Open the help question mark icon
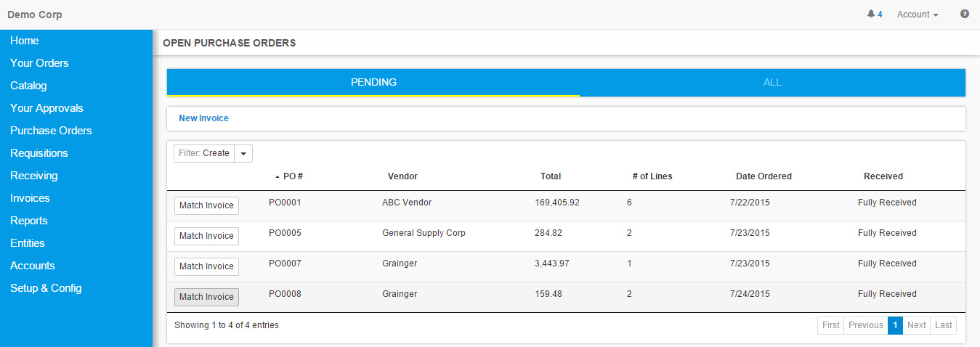The image size is (980, 347). (x=965, y=14)
